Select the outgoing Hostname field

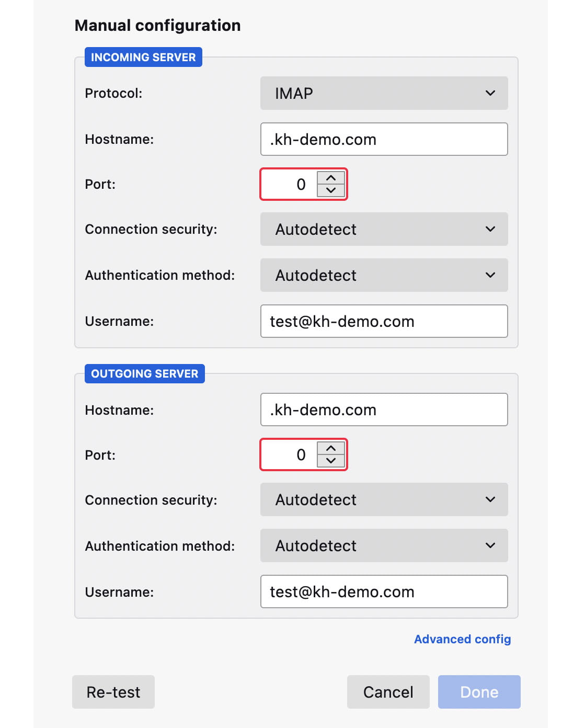(x=384, y=409)
